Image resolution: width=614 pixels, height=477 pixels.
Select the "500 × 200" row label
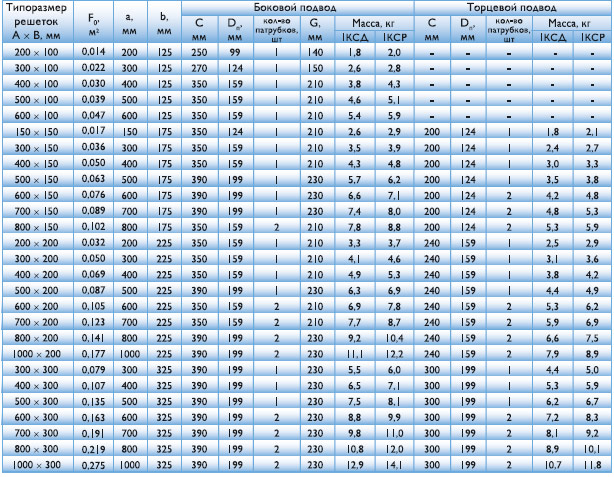(36, 291)
